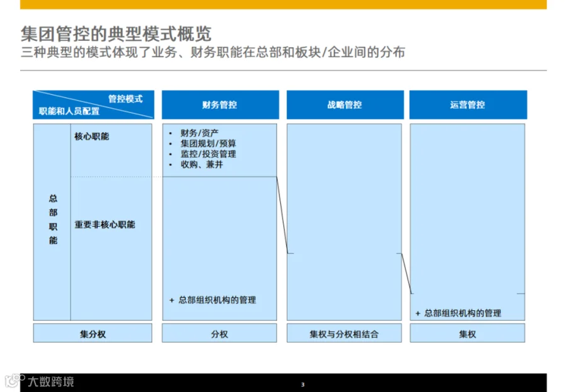Click the 重要非核心职能 row label
This screenshot has height=392, width=567.
point(105,225)
